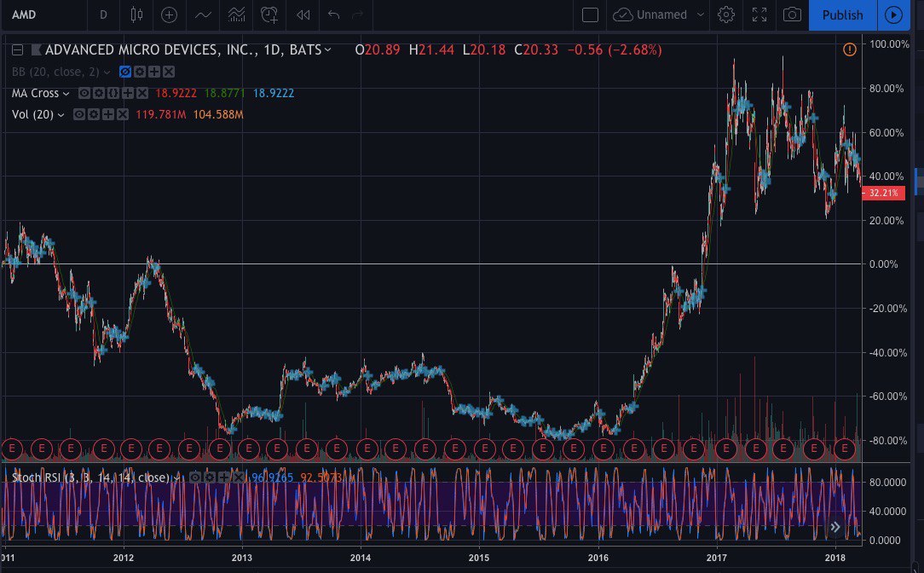Click the blue Publish button

(842, 14)
